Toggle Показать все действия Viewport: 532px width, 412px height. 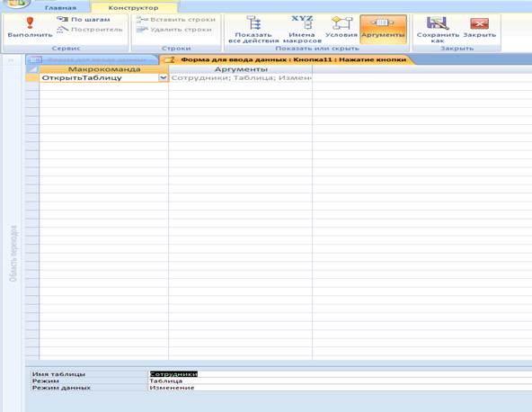click(253, 30)
